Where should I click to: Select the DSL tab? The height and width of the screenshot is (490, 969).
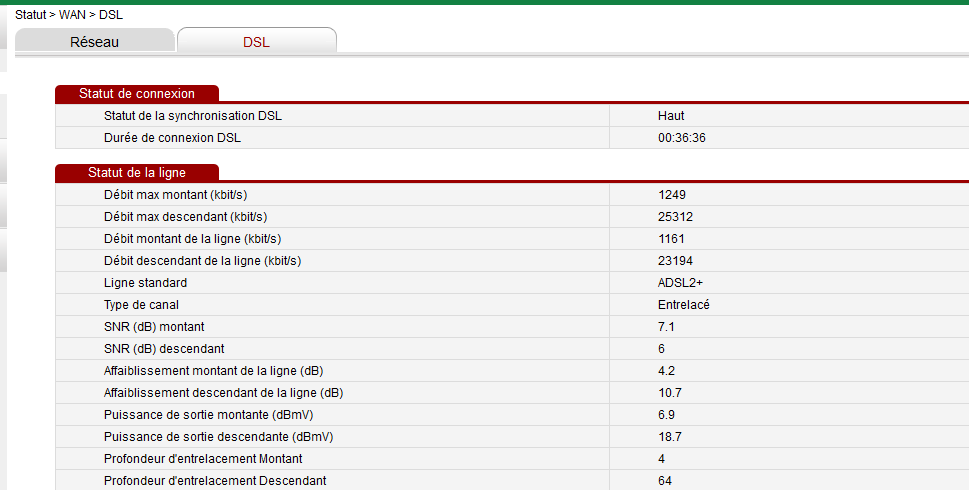pos(256,42)
